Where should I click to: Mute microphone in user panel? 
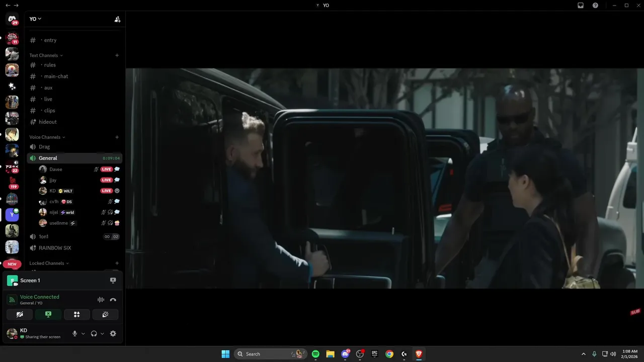pyautogui.click(x=74, y=333)
